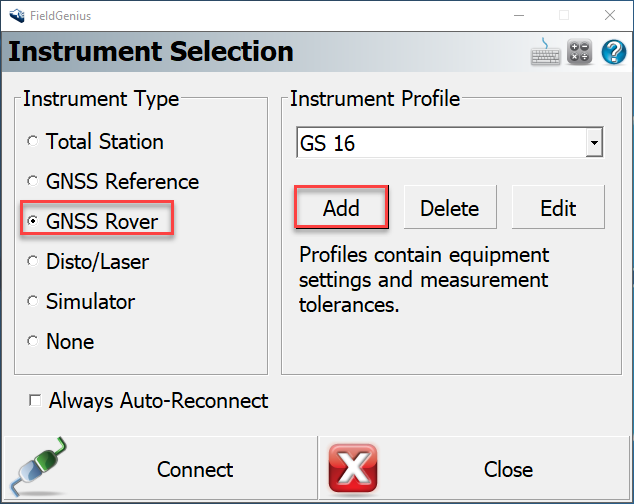Delete the selected instrument profile
Image resolution: width=634 pixels, height=504 pixels.
pos(449,208)
